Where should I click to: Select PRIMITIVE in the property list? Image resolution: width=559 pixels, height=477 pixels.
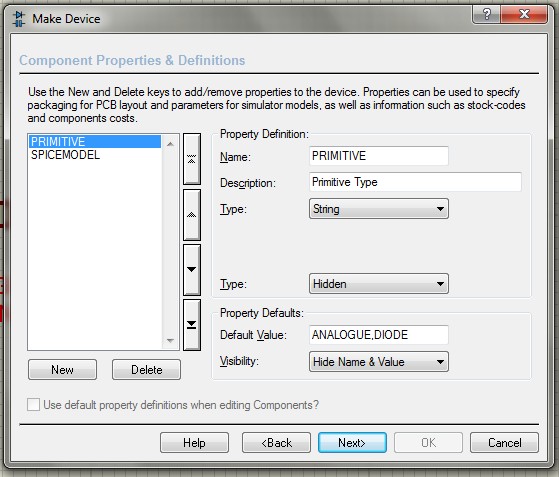[94, 142]
